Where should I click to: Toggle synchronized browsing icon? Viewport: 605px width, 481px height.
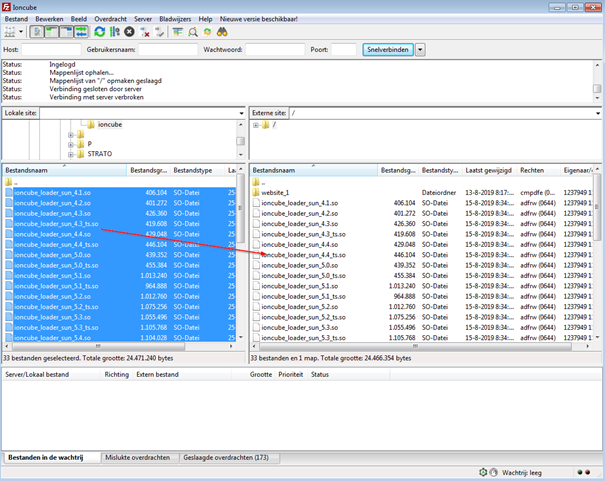[207, 32]
